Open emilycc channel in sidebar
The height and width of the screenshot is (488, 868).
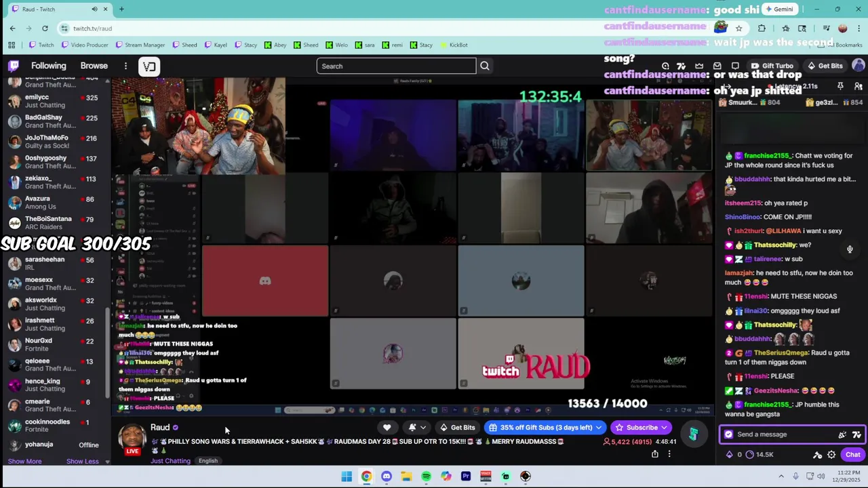(56, 101)
